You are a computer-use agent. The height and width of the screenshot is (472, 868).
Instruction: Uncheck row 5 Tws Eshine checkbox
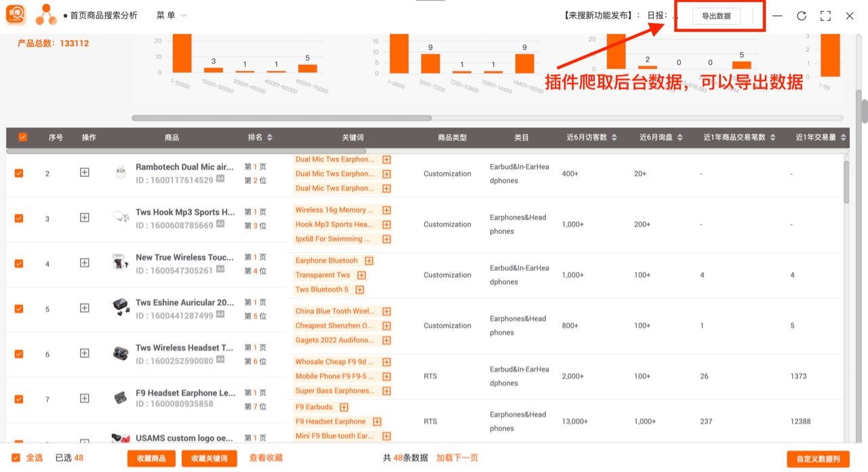[18, 309]
